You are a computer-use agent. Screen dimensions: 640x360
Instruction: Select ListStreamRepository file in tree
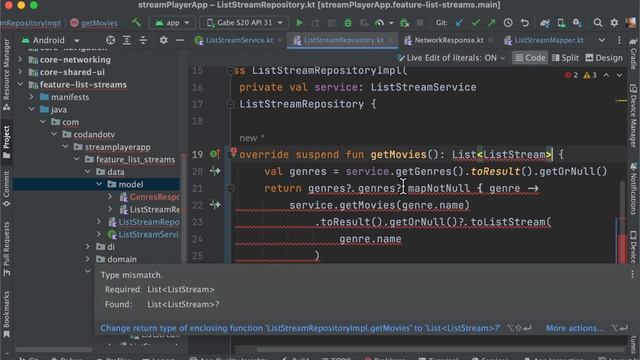coord(144,222)
